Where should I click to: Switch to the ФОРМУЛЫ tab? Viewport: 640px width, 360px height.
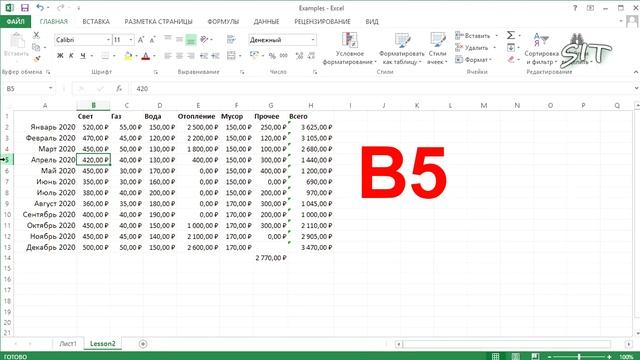click(223, 22)
